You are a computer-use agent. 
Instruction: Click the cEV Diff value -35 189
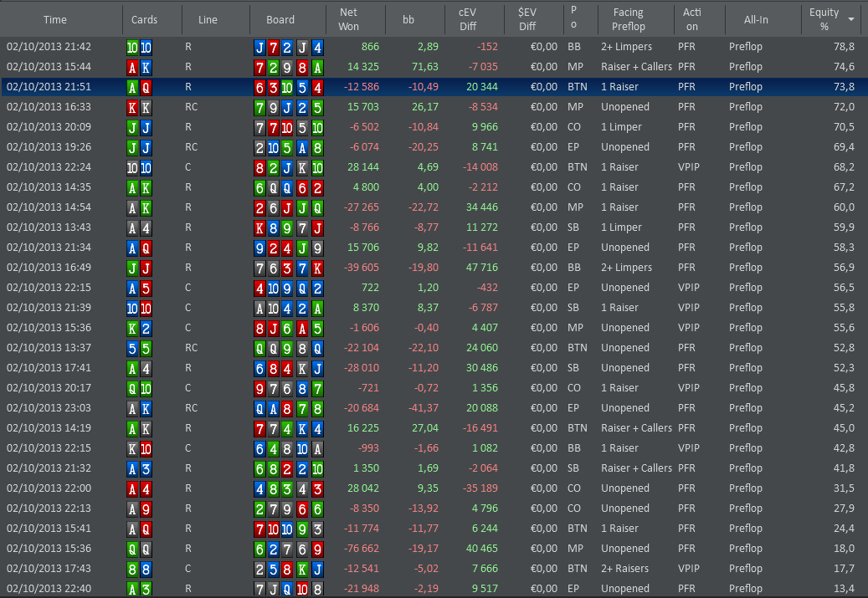click(480, 488)
